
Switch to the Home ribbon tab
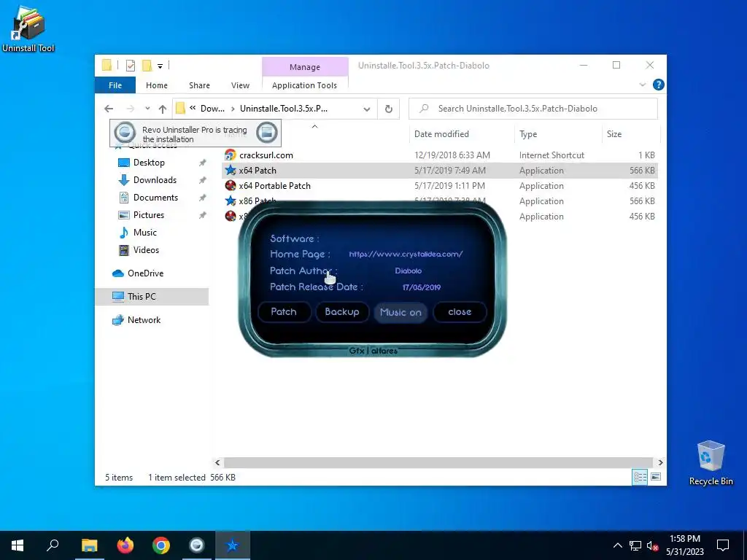point(157,85)
